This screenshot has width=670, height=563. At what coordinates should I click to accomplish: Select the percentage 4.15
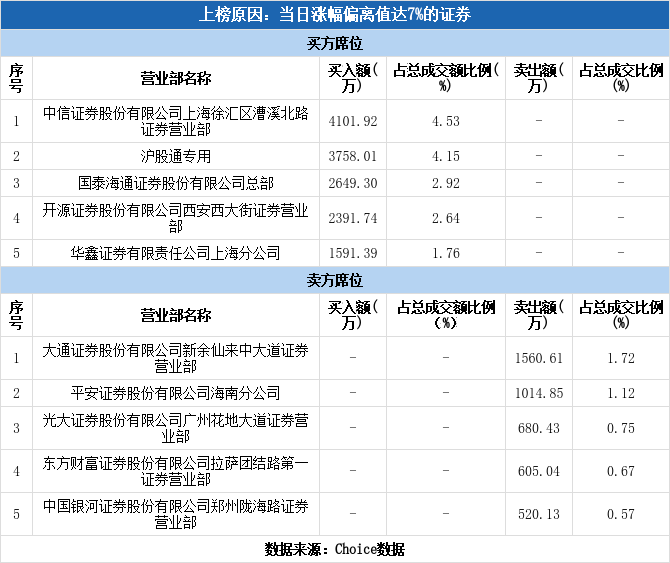click(446, 156)
